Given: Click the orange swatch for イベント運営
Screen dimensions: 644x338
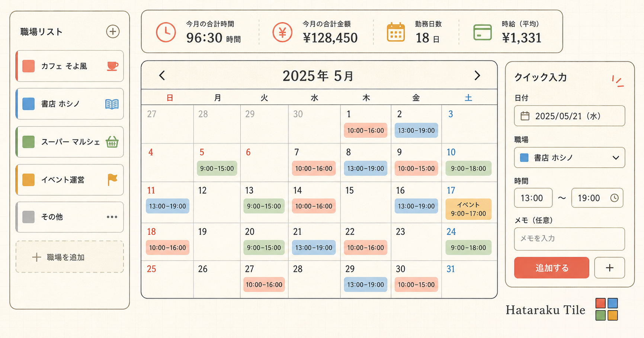Looking at the screenshot, I should [x=29, y=180].
